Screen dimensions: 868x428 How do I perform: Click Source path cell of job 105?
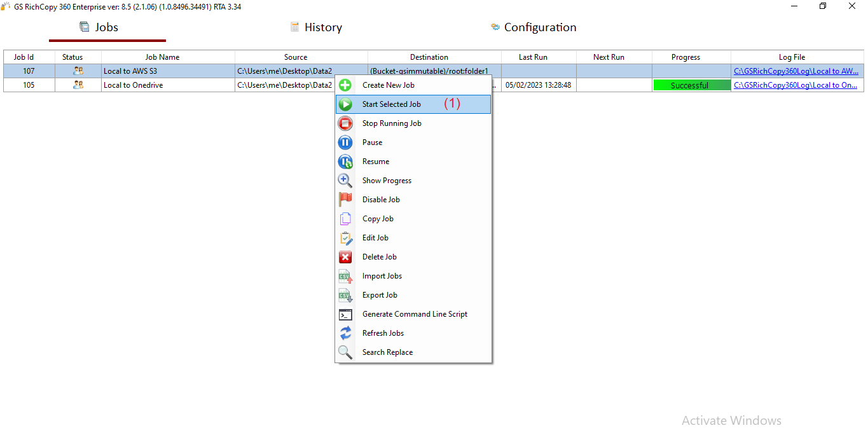point(285,85)
